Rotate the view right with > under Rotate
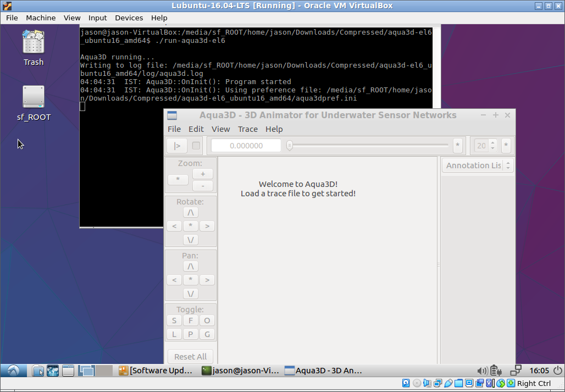 click(x=207, y=226)
